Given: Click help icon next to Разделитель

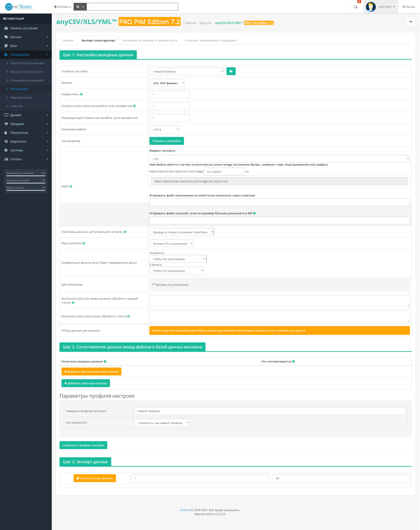Looking at the screenshot, I should coord(82,94).
